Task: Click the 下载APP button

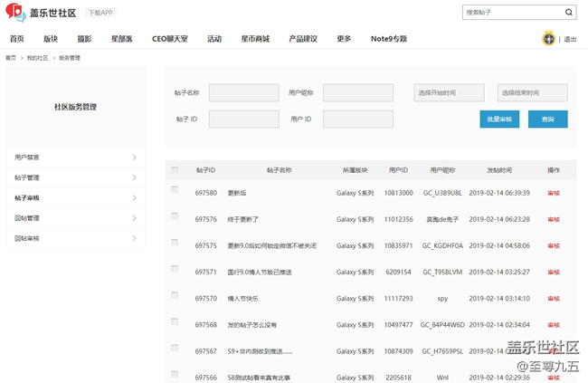Action: point(100,14)
